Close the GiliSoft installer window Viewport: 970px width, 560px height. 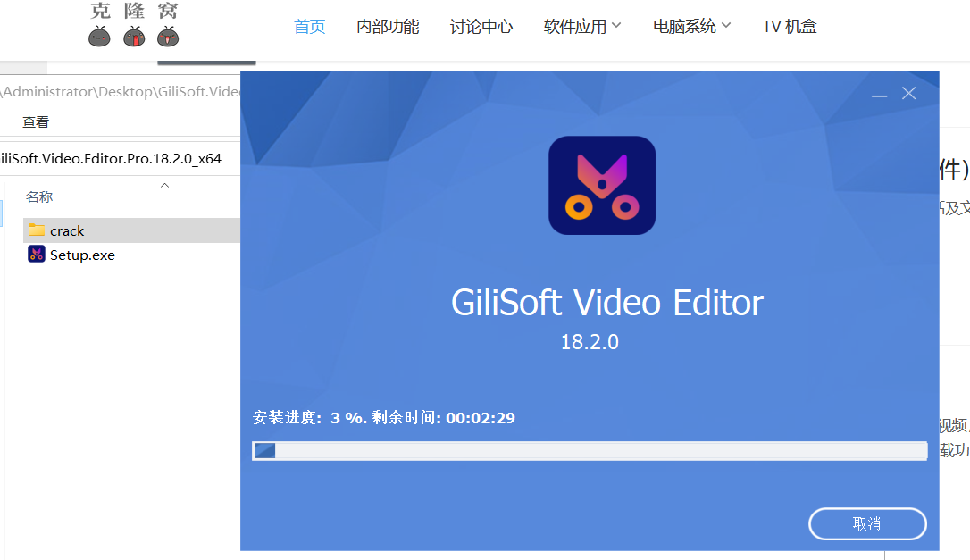coord(908,94)
